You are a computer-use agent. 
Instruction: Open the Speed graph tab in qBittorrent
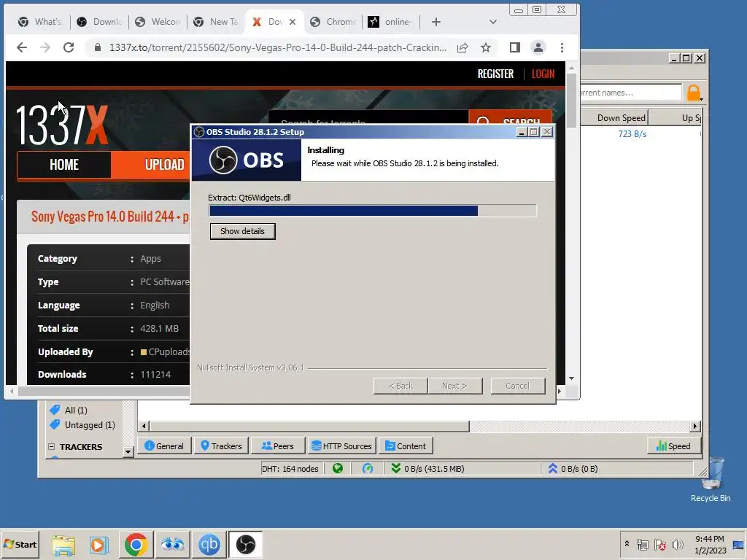(x=674, y=446)
